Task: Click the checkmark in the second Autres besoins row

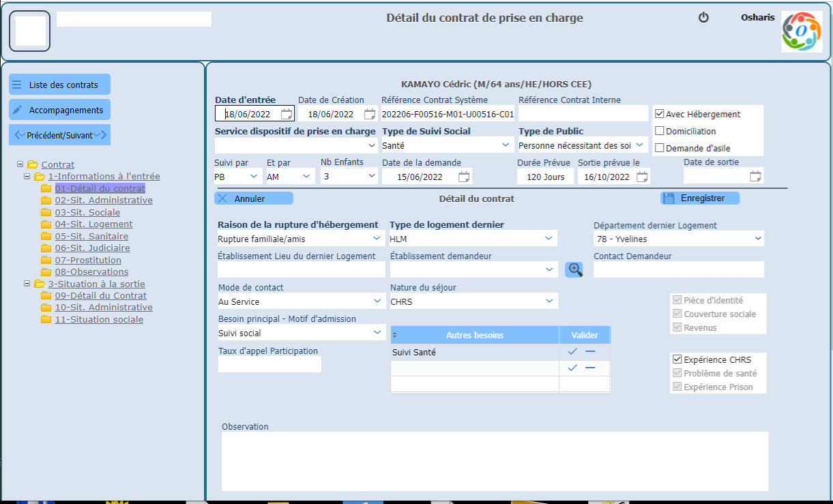Action: (x=572, y=368)
